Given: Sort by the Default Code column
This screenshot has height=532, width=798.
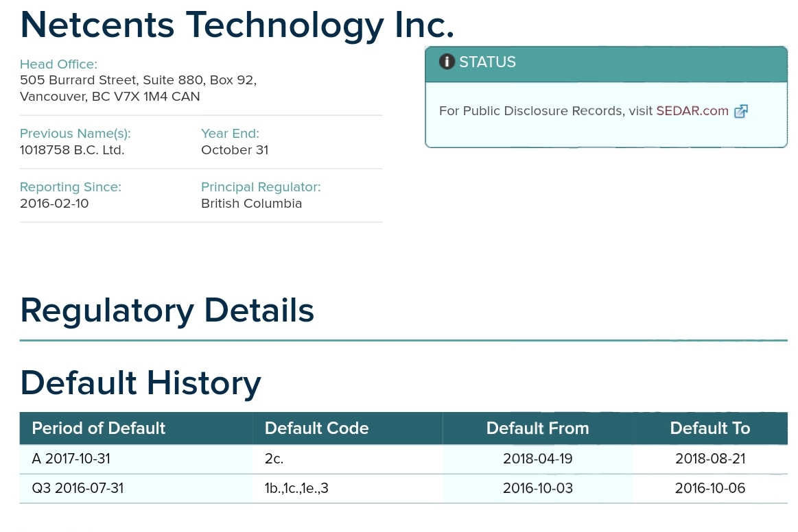Looking at the screenshot, I should (316, 428).
